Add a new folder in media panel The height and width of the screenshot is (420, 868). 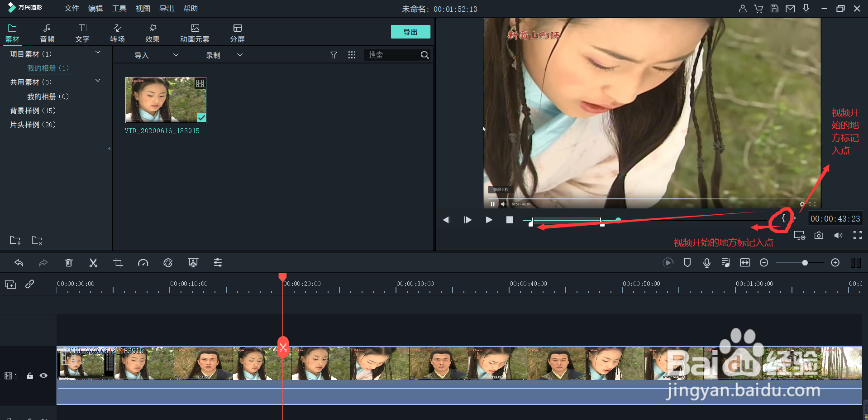point(15,240)
